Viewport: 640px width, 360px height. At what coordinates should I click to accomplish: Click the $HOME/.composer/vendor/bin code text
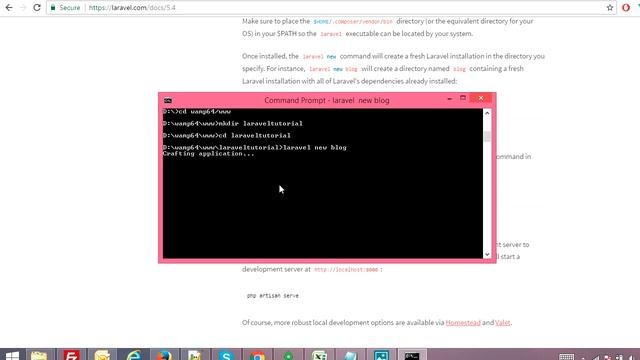353,21
